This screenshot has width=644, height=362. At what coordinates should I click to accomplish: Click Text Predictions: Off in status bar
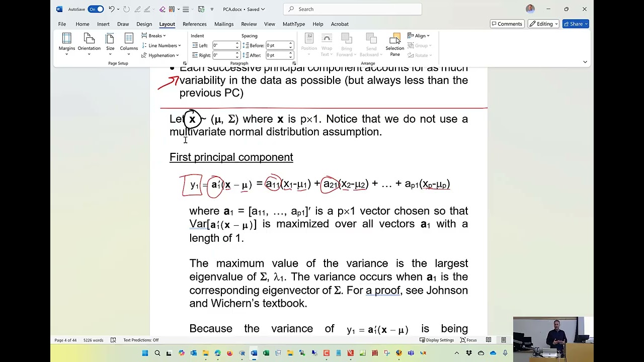point(141,340)
